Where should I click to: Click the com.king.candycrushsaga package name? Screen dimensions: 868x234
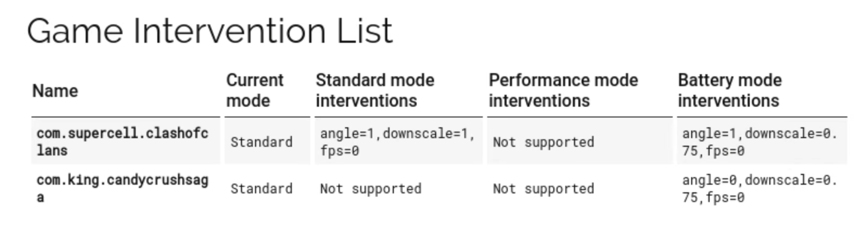click(x=122, y=188)
